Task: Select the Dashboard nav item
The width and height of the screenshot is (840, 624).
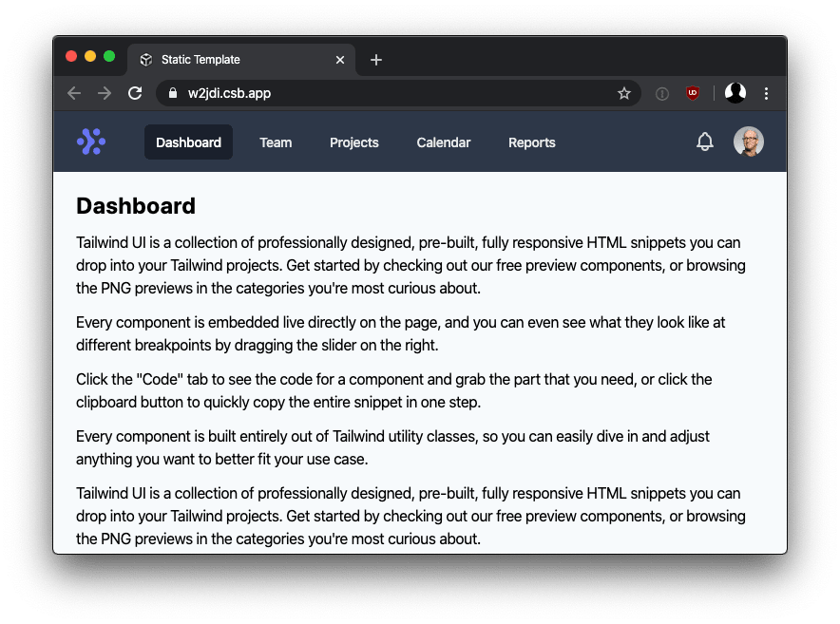Action: coord(188,142)
